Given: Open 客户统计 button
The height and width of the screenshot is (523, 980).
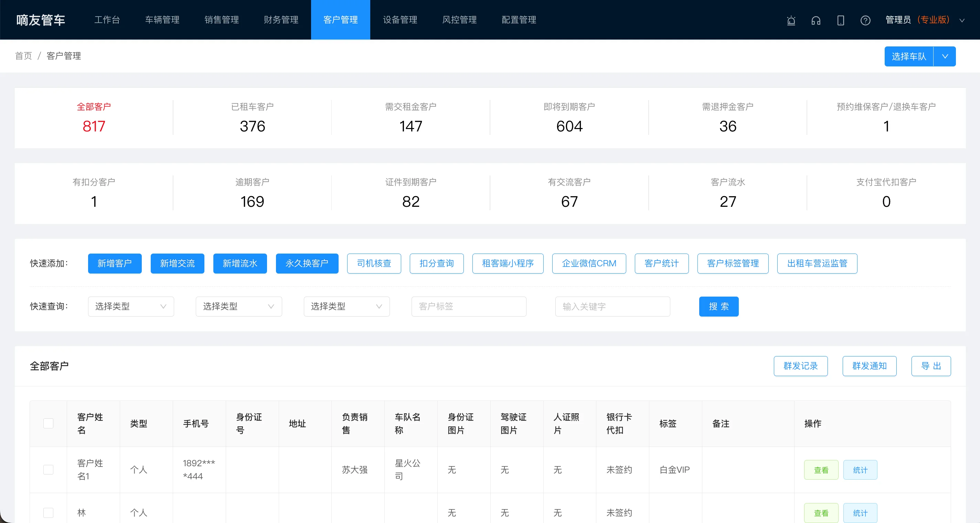Looking at the screenshot, I should click(x=662, y=263).
